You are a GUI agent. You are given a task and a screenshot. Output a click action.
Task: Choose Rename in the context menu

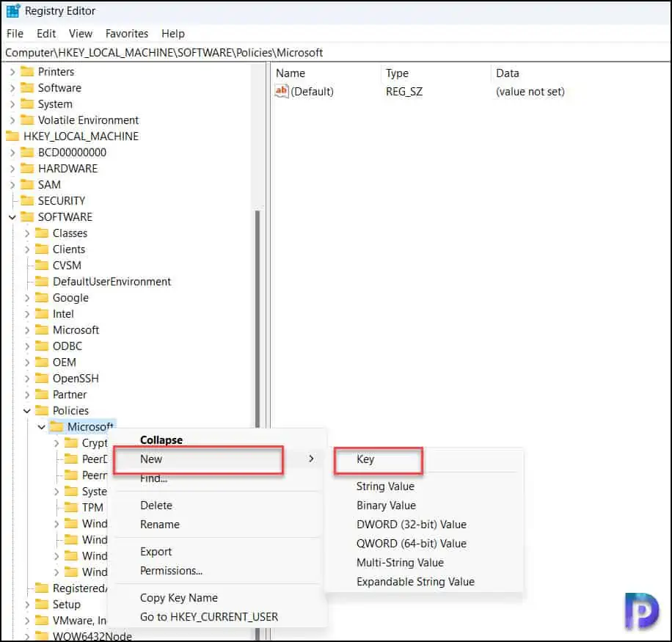tap(160, 524)
